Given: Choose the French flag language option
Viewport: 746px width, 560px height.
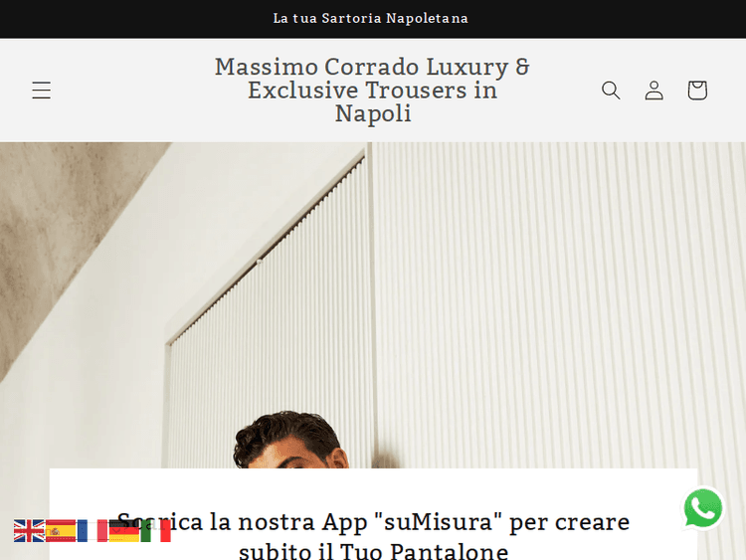Looking at the screenshot, I should pos(93,531).
